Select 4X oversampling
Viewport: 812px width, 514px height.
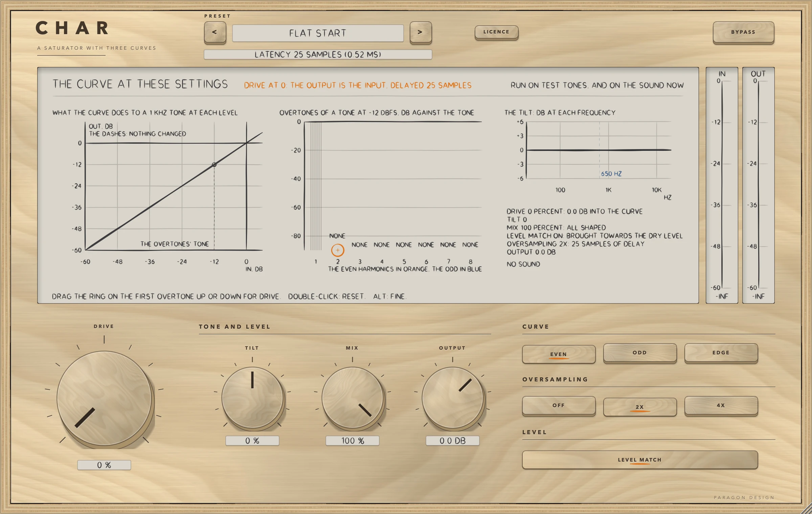coord(721,406)
